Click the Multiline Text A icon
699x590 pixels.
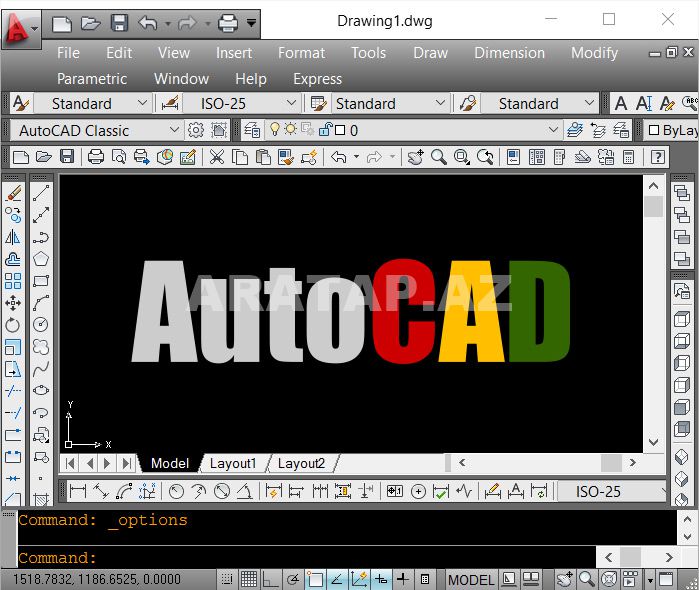[621, 103]
